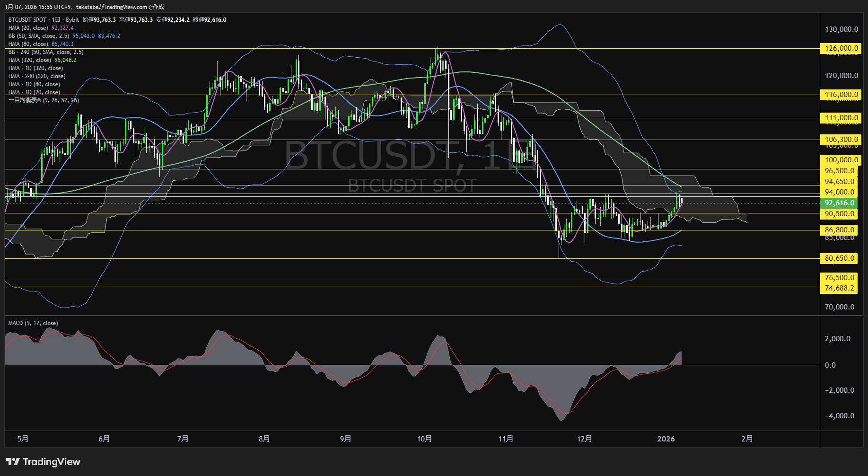Select the MACD (9, 17, close) pane label
This screenshot has width=868, height=476.
32,323
